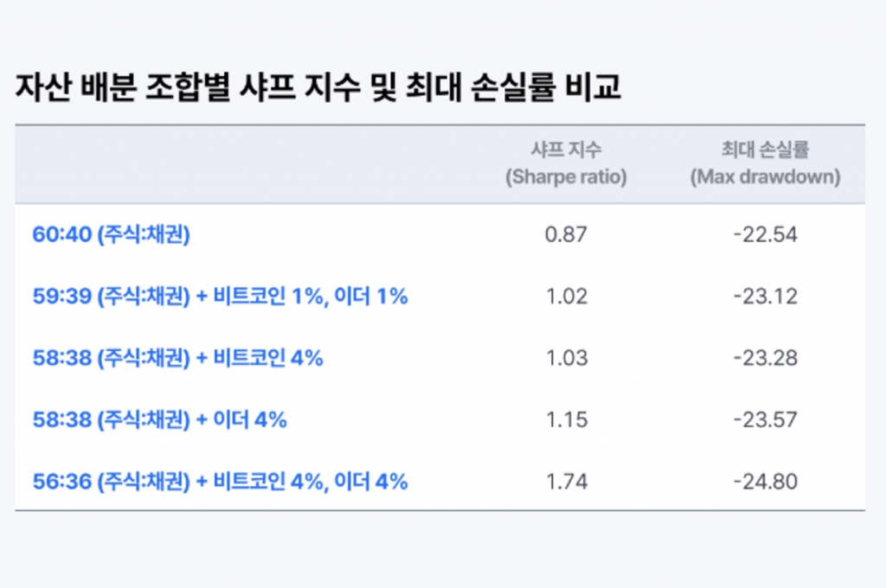Click the English text Max drawdown in header
Viewport: 886px width, 588px height.
point(765,176)
